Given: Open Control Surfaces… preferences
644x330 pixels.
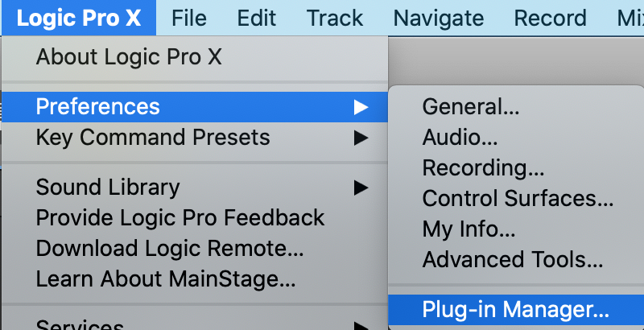Looking at the screenshot, I should [518, 198].
